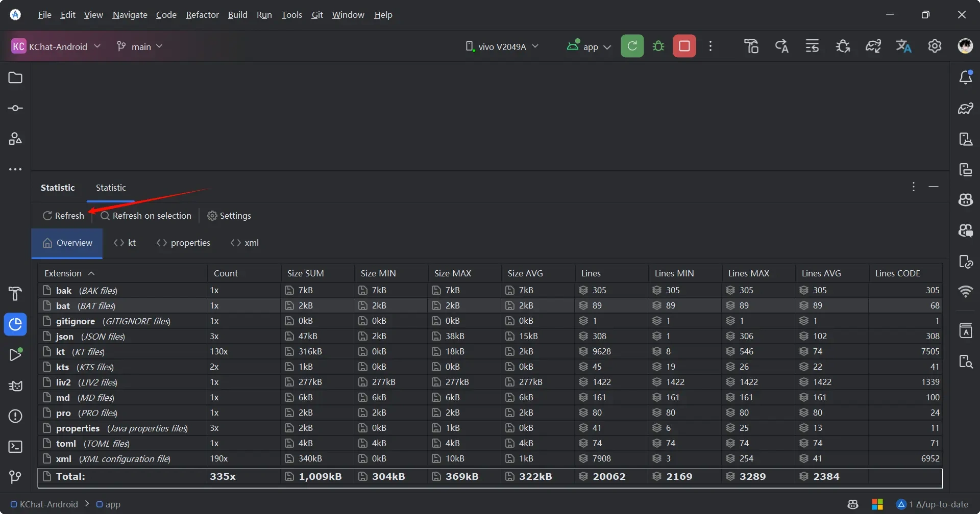Open the app run configuration dropdown
This screenshot has width=980, height=514.
coord(589,46)
